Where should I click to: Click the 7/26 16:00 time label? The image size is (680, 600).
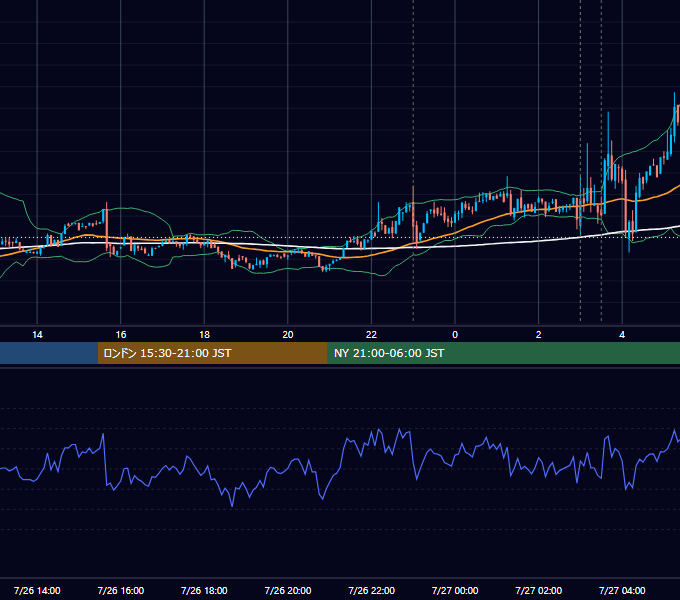121,590
